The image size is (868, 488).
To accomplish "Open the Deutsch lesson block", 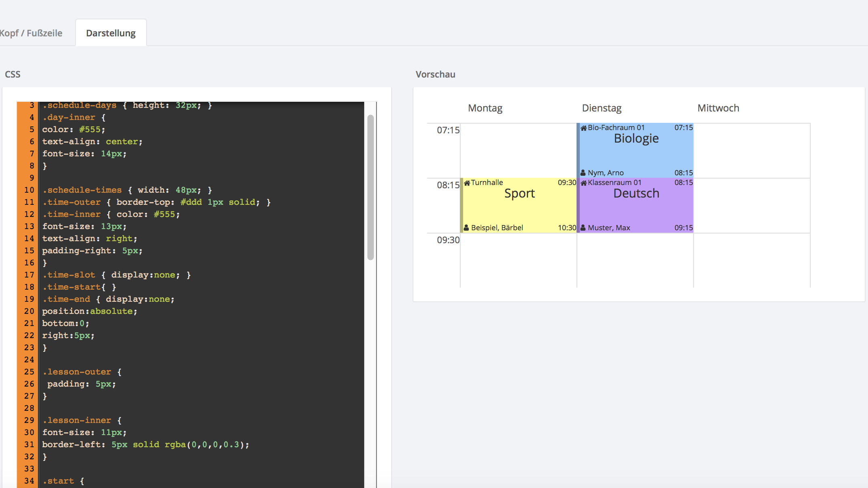I will (x=635, y=205).
